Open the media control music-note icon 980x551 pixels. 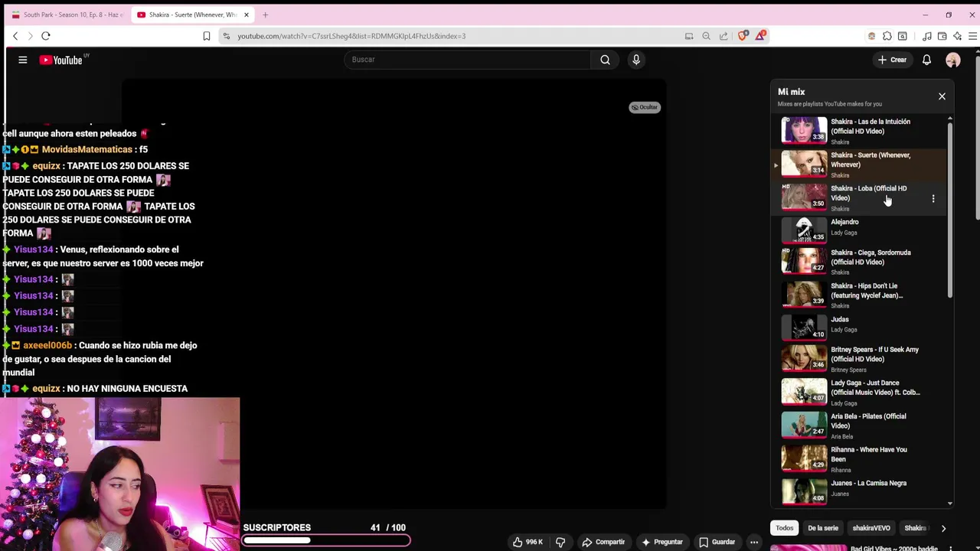click(926, 36)
